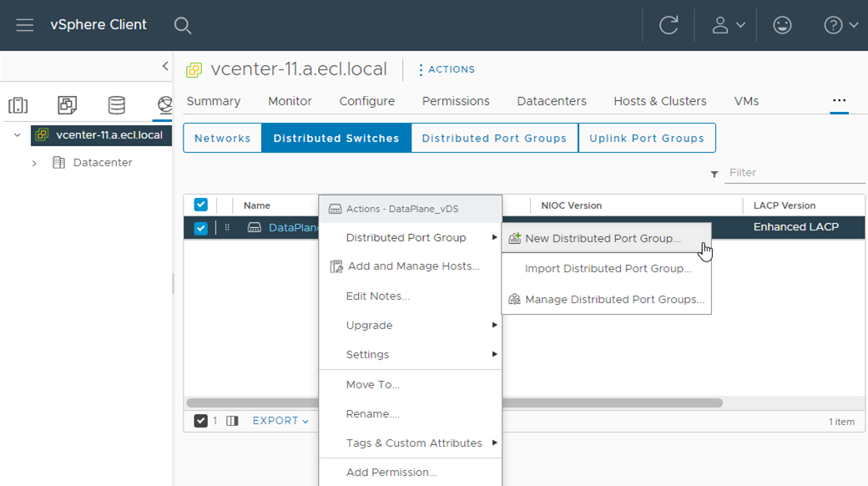Click into the Filter text field
This screenshot has height=486, width=868.
pos(783,173)
